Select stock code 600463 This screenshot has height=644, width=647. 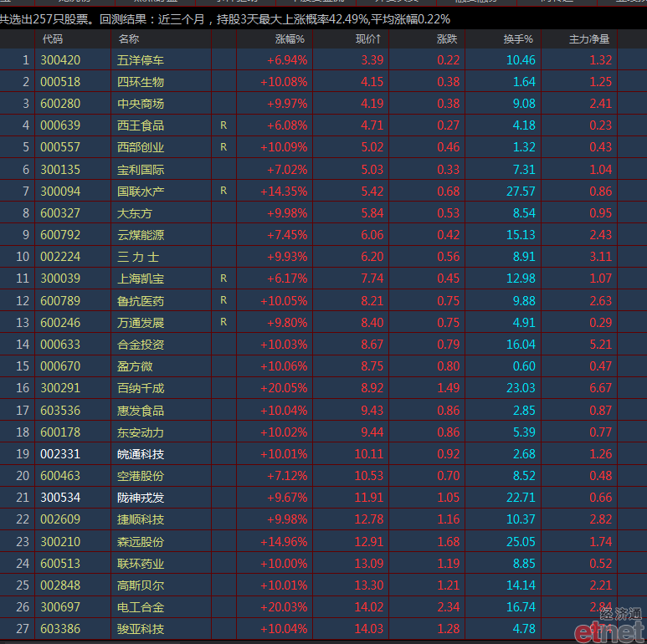(x=60, y=476)
